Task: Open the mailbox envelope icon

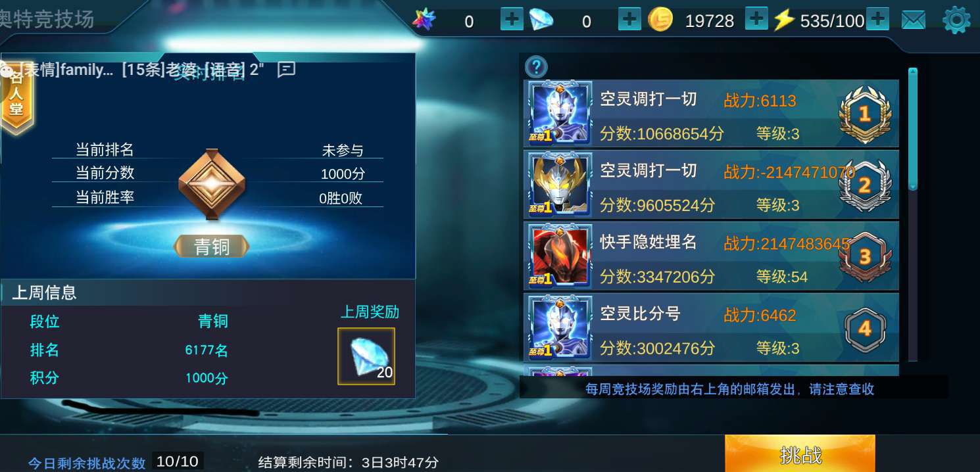Action: pos(913,20)
